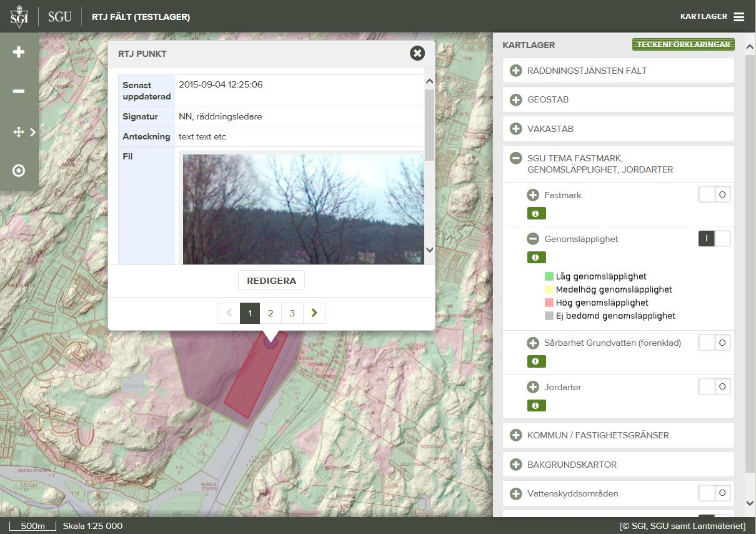Show info for Jordarter layer

pos(536,406)
